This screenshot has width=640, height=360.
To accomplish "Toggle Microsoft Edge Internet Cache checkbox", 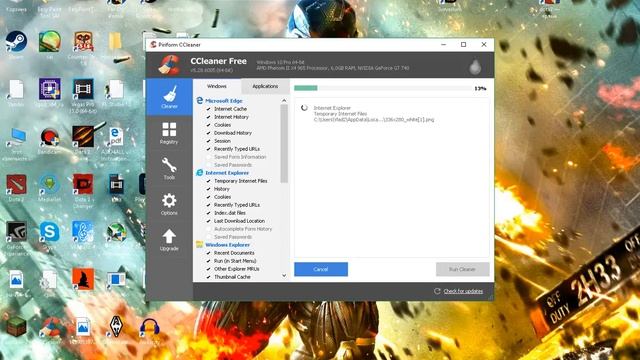I will (x=209, y=109).
